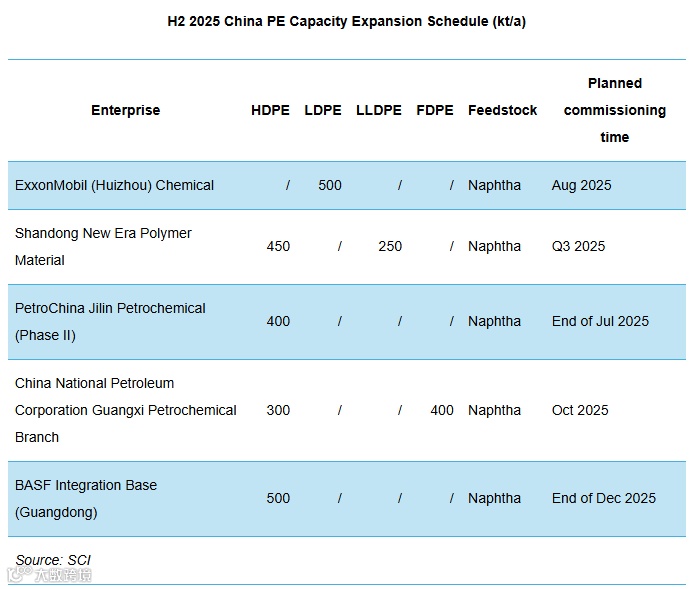Viewport: 693px width, 589px height.
Task: Select 'China National Petroleum Corporation Guangxi' cell
Action: point(126,410)
